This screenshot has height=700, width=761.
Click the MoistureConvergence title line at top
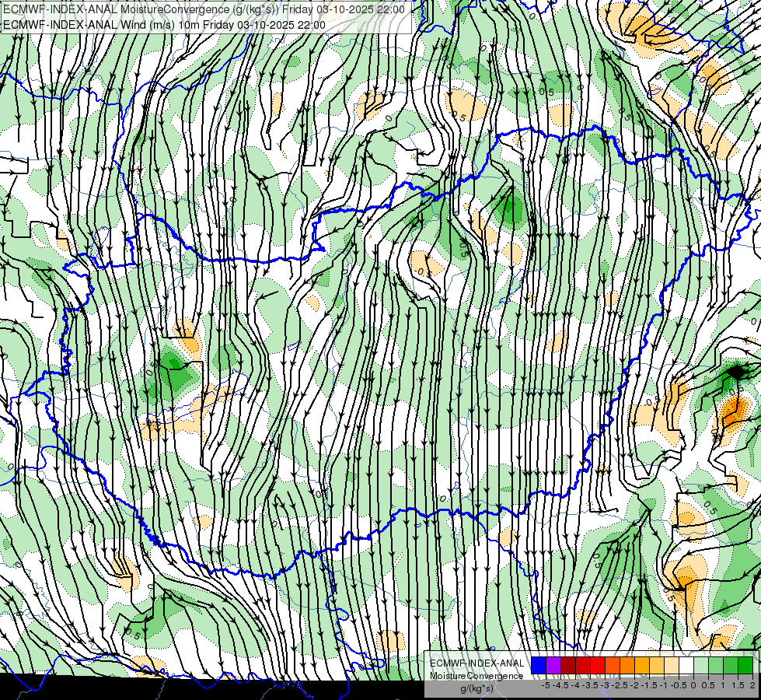click(204, 9)
